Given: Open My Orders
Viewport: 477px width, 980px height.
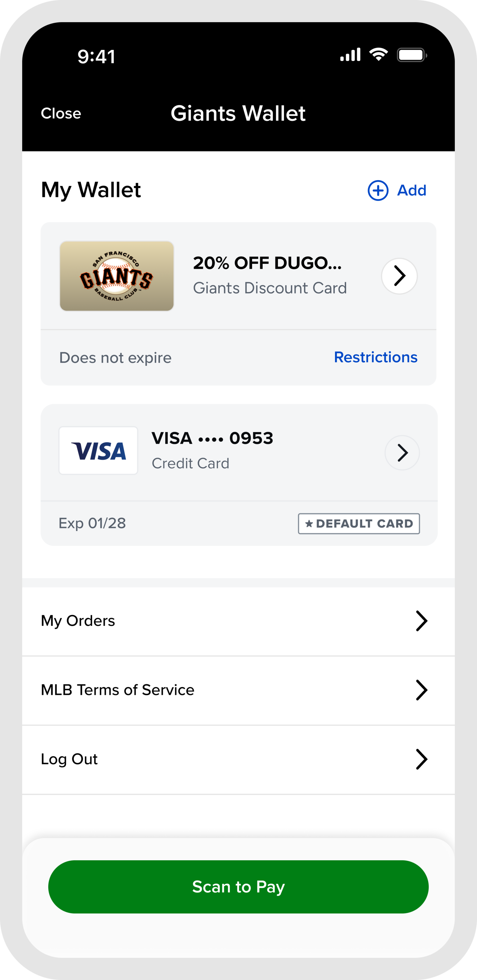Looking at the screenshot, I should (78, 621).
